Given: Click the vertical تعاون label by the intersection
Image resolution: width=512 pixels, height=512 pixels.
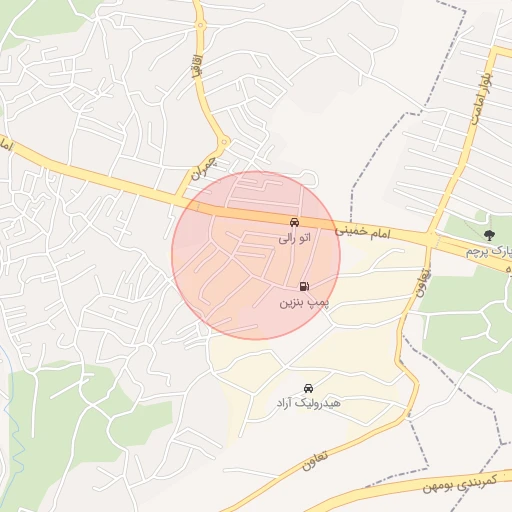Looking at the screenshot, I should 423,282.
